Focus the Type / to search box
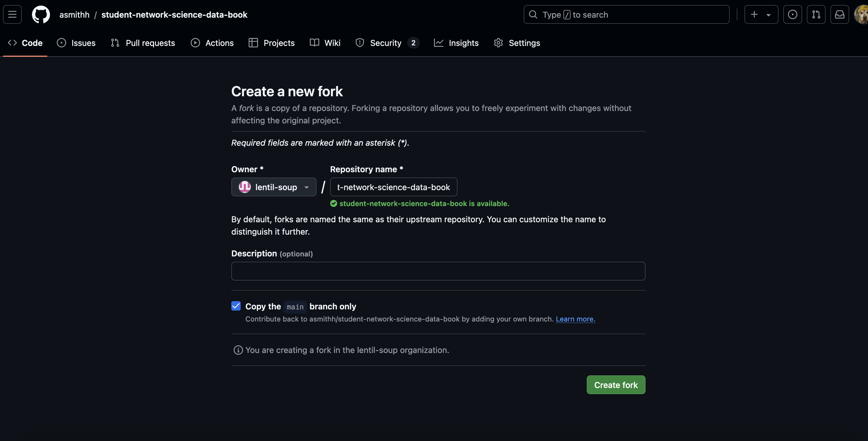Image resolution: width=868 pixels, height=441 pixels. pyautogui.click(x=626, y=14)
